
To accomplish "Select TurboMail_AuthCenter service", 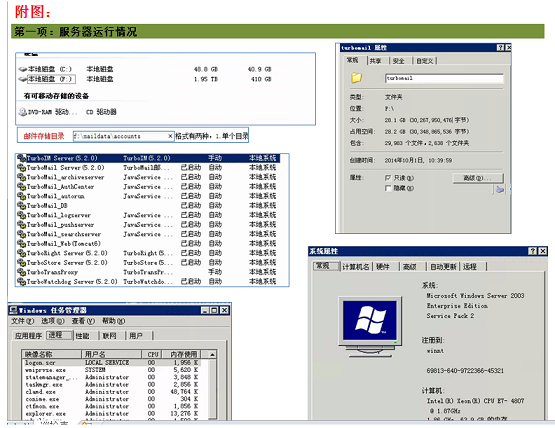I will 148,187.
